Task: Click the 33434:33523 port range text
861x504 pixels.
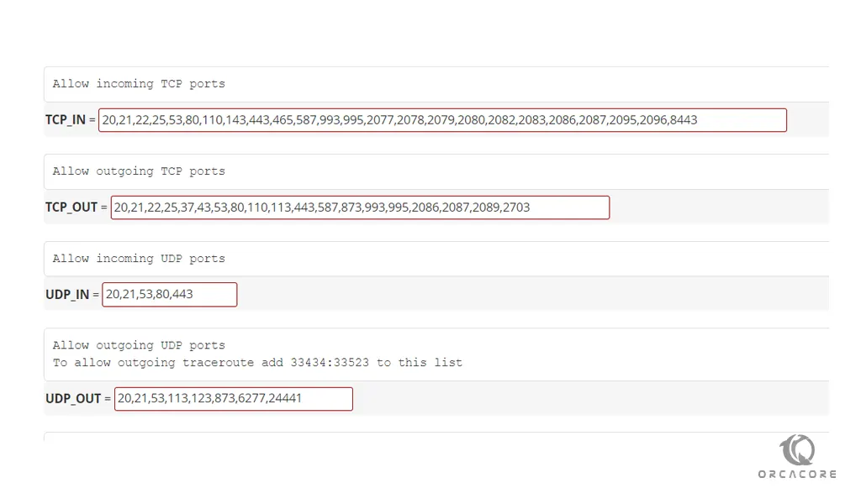Action: click(x=330, y=363)
